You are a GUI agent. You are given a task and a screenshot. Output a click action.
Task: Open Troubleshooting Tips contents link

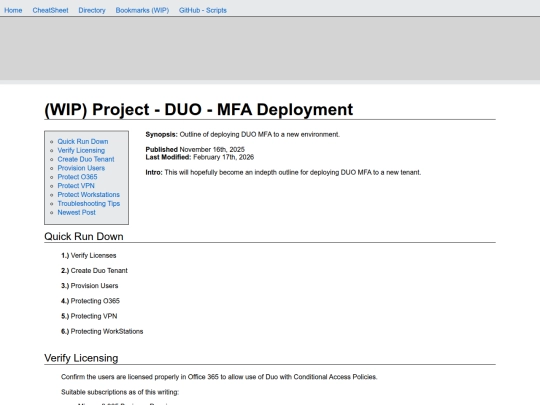pos(89,204)
